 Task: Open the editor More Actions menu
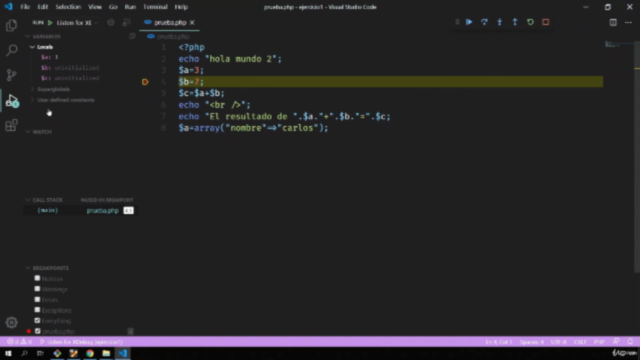coord(629,22)
